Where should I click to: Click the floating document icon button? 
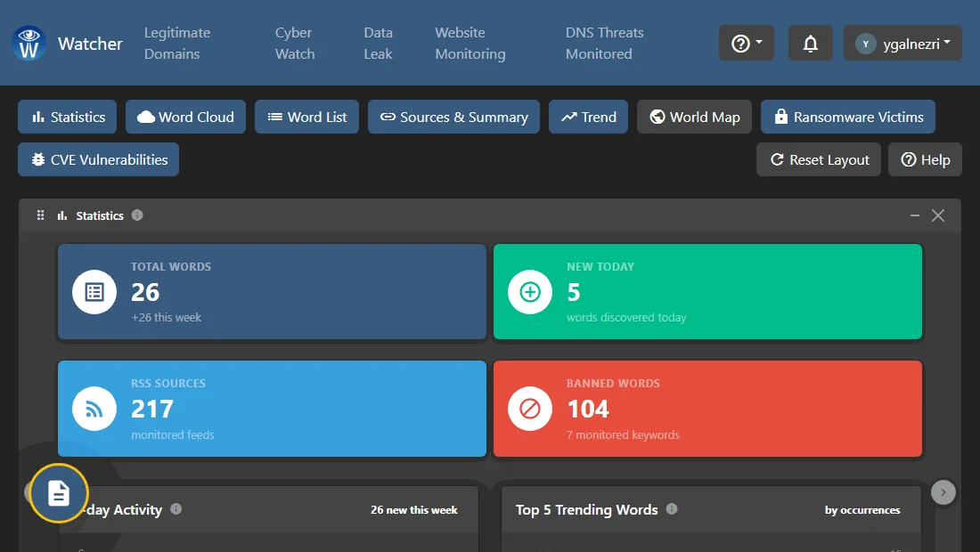click(x=59, y=493)
